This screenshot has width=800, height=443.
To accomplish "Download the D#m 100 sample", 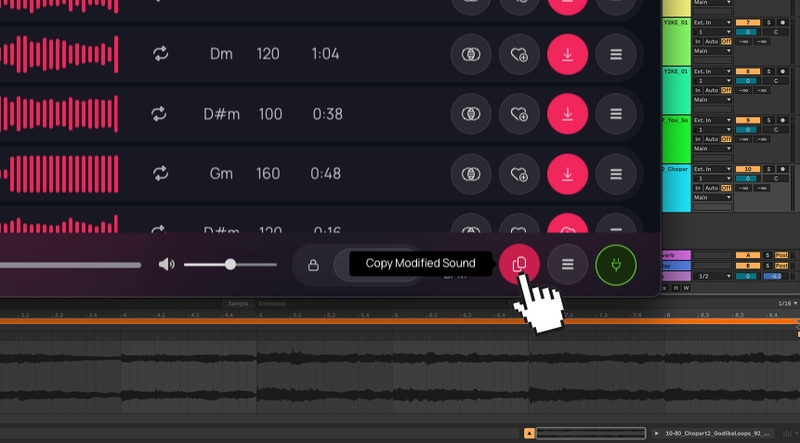I will (x=567, y=114).
